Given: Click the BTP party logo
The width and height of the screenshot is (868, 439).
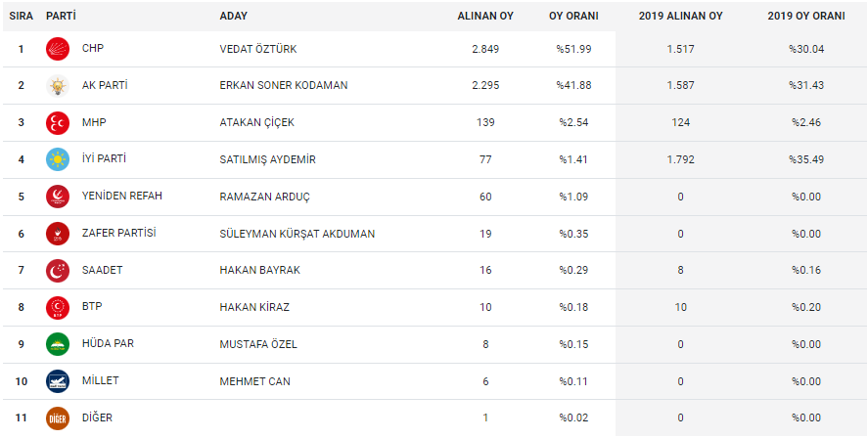Looking at the screenshot, I should tap(58, 307).
